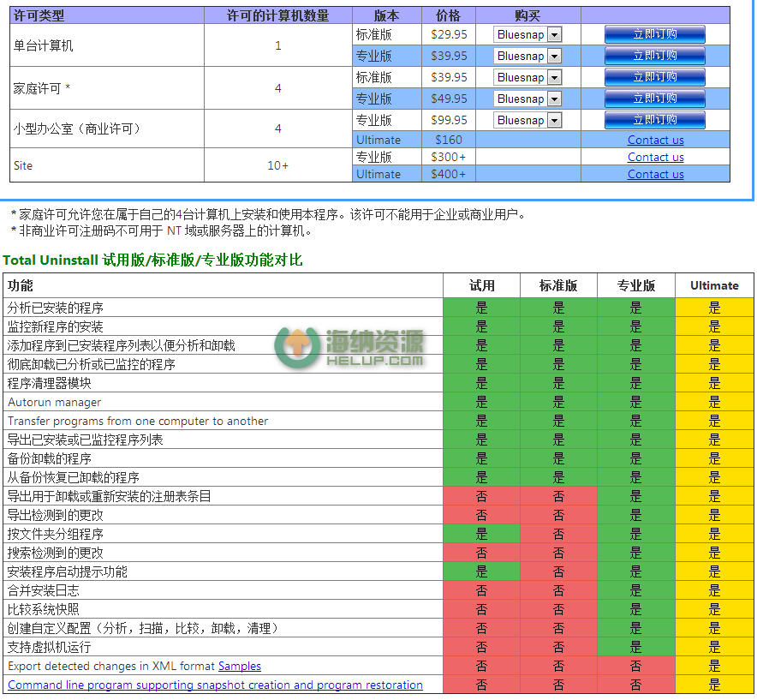Viewport: 757px width, 700px height.
Task: Open the Samples link for XML export
Action: coord(240,667)
